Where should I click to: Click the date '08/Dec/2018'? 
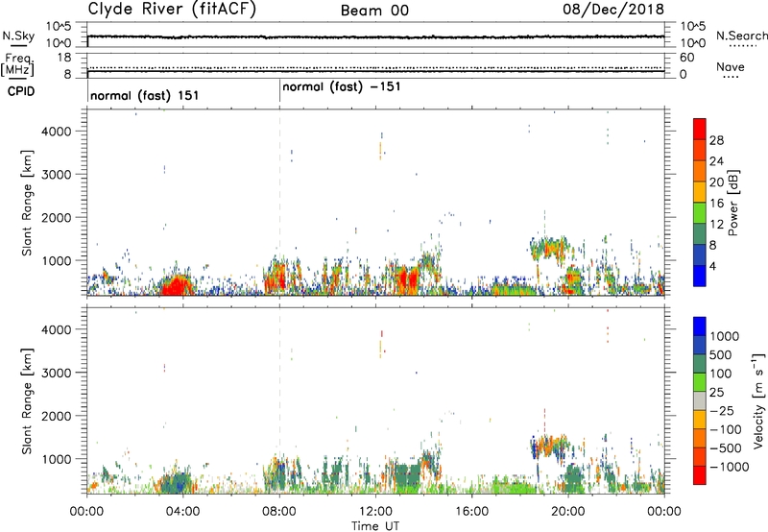613,9
